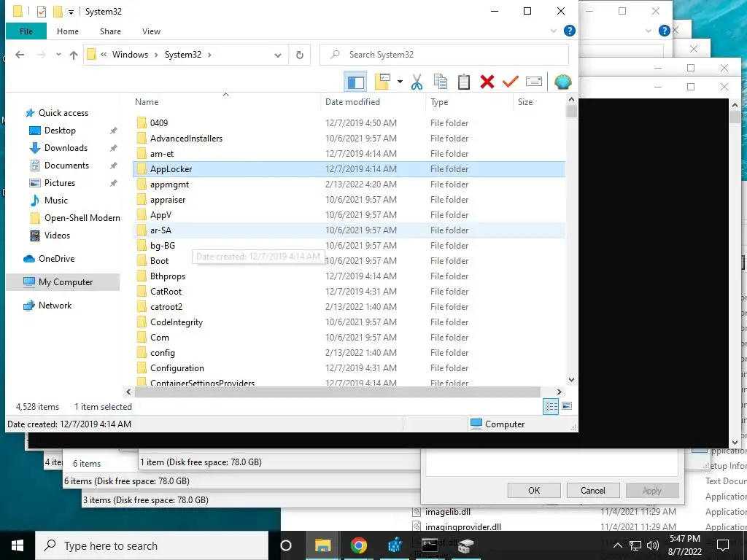
Task: Click the file list scroll down arrow
Action: (571, 380)
